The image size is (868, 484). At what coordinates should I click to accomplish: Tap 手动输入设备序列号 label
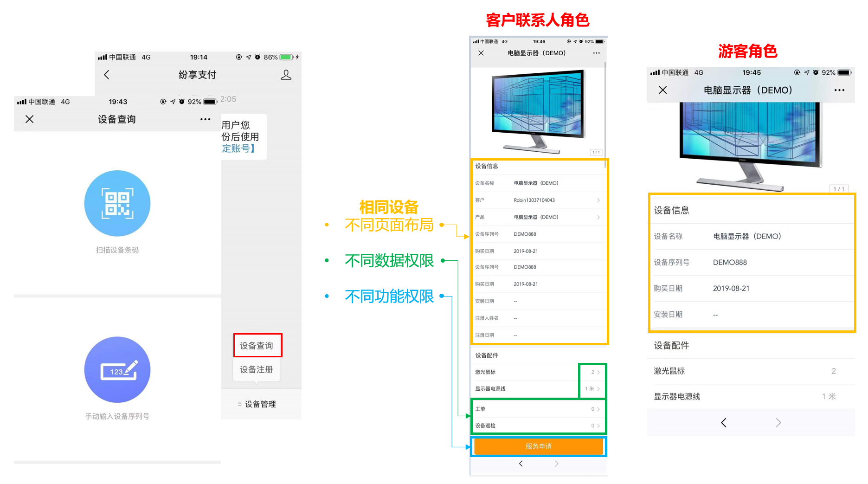117,416
